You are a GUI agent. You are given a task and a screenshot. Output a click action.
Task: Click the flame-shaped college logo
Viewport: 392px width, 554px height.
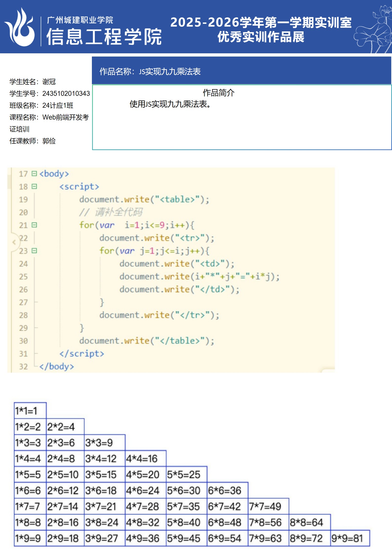click(x=20, y=28)
